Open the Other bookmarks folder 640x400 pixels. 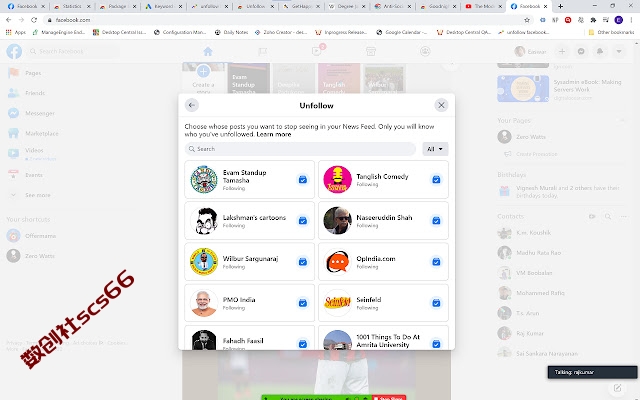pos(611,32)
